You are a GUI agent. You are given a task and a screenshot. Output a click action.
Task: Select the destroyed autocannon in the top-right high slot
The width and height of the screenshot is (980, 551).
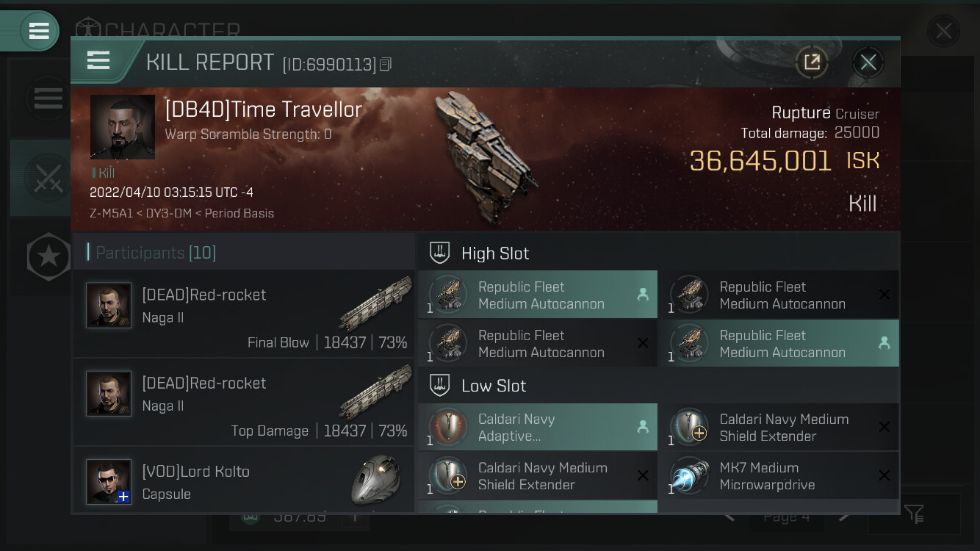coord(779,295)
